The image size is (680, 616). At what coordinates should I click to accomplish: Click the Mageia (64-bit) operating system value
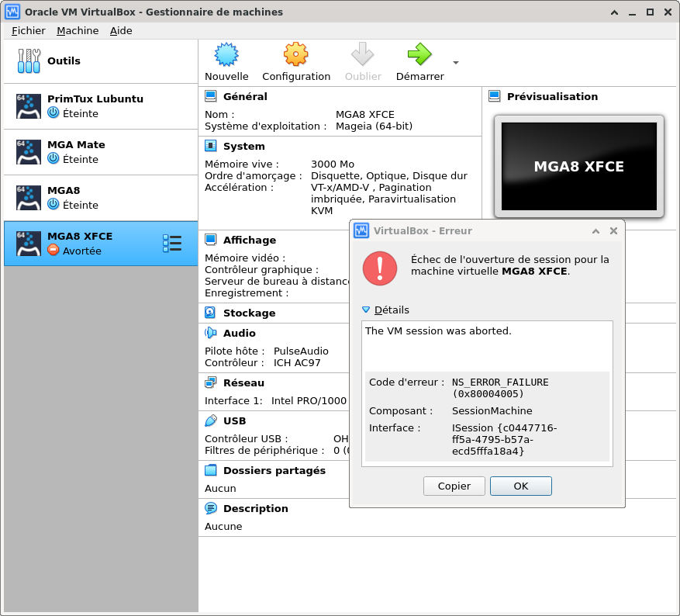pyautogui.click(x=374, y=126)
